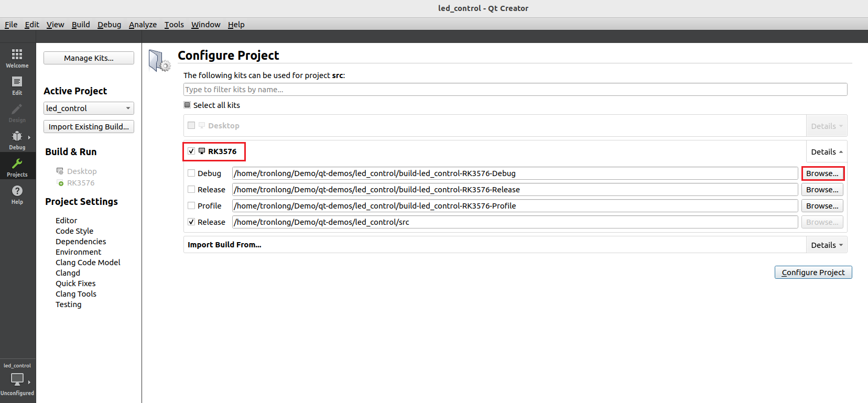This screenshot has height=403, width=868.
Task: Open the Build menu
Action: 81,25
